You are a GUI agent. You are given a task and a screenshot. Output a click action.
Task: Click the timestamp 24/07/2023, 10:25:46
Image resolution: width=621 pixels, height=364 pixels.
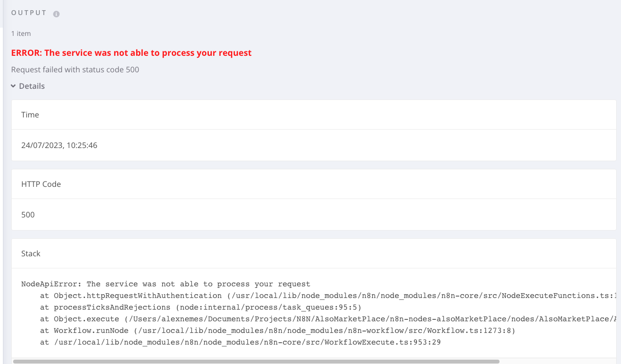[59, 145]
